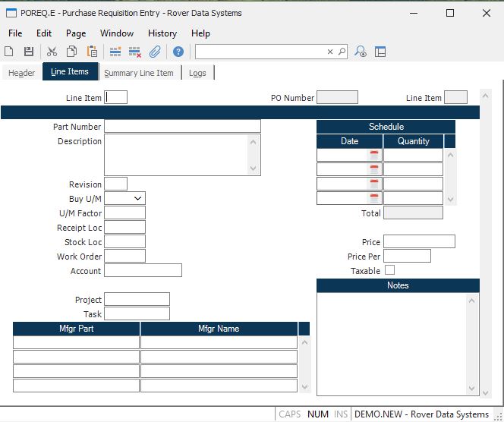Click the Save disk icon
Image resolution: width=504 pixels, height=422 pixels.
29,52
